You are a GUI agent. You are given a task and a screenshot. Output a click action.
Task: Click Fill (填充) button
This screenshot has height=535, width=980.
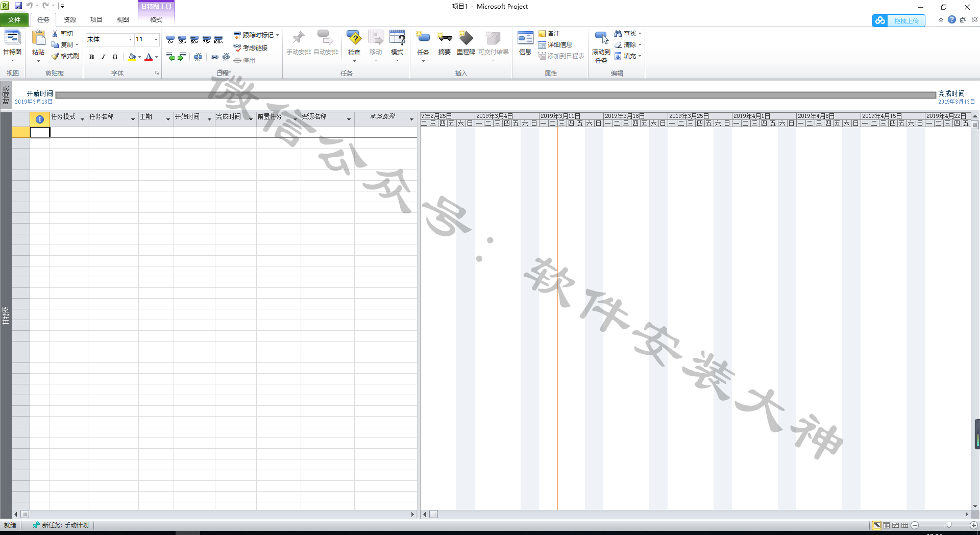tap(627, 56)
